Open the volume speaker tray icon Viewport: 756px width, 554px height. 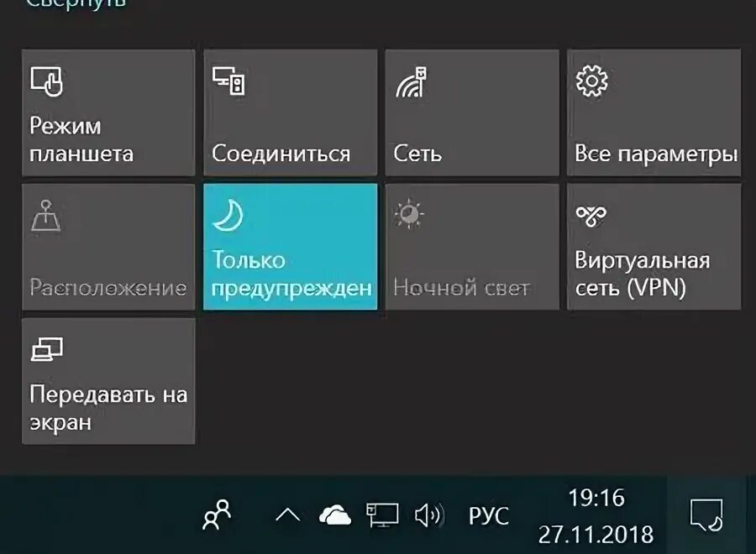point(428,515)
